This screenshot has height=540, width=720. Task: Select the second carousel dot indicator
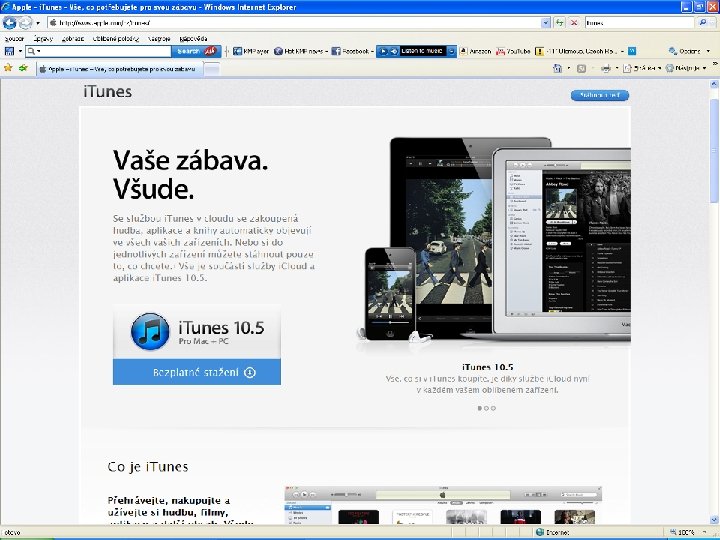coord(487,408)
